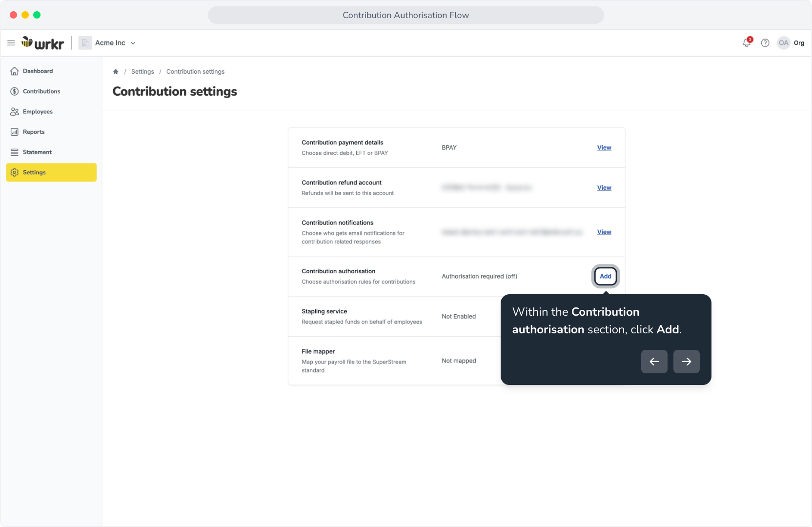Viewport: 812px width, 527px height.
Task: Click the 'Contribution Authorisation Flow' title bar
Action: 406,15
